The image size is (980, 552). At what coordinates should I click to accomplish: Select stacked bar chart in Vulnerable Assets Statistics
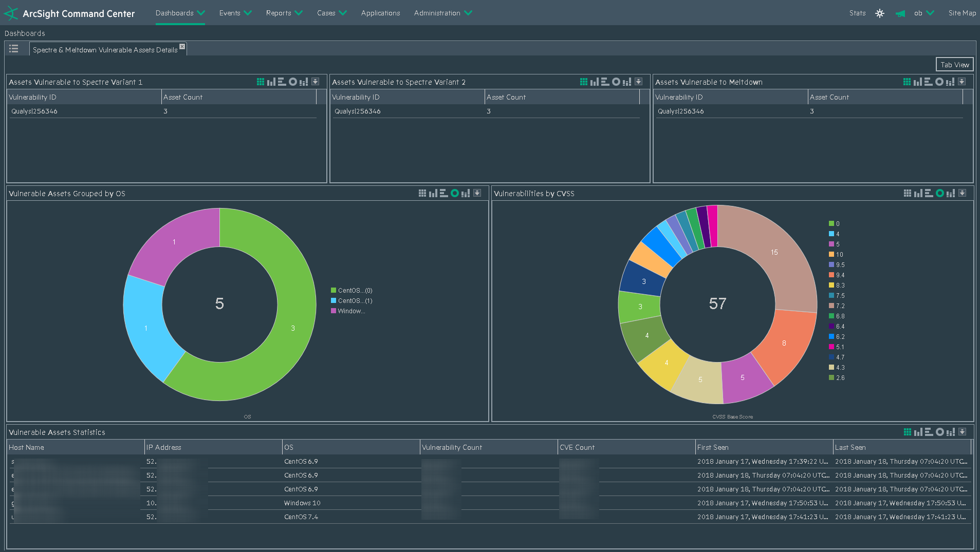(951, 432)
